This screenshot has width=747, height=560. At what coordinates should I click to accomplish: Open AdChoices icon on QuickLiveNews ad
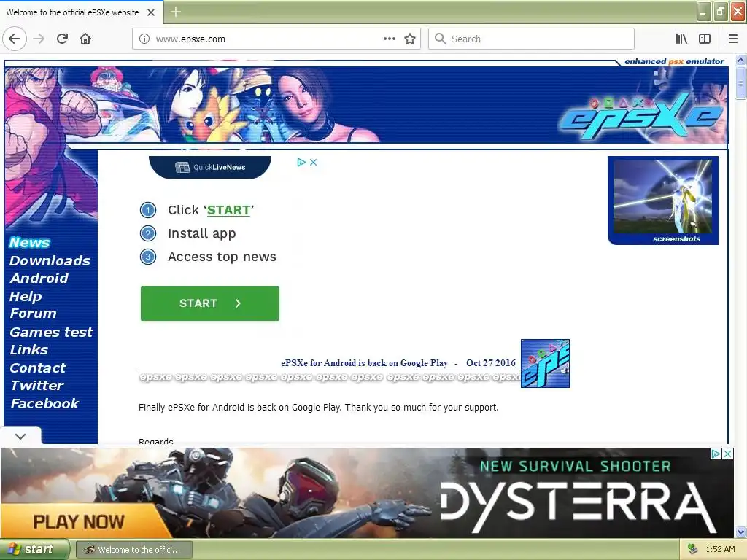(x=301, y=163)
